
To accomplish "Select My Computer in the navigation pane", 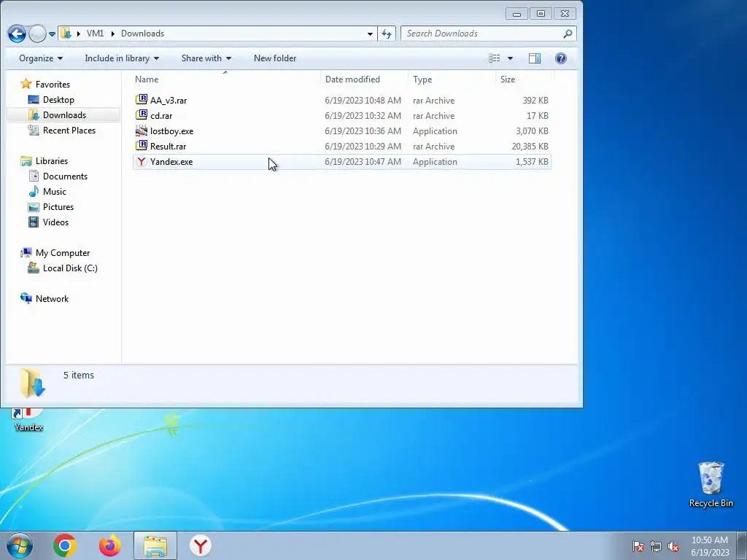I will [x=63, y=253].
